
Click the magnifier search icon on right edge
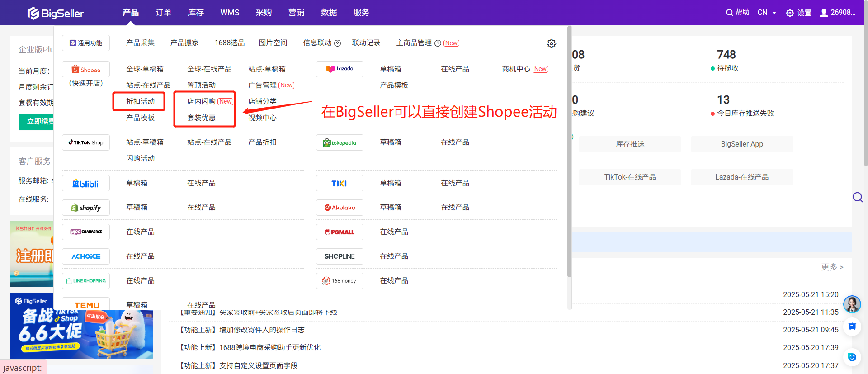tap(857, 197)
